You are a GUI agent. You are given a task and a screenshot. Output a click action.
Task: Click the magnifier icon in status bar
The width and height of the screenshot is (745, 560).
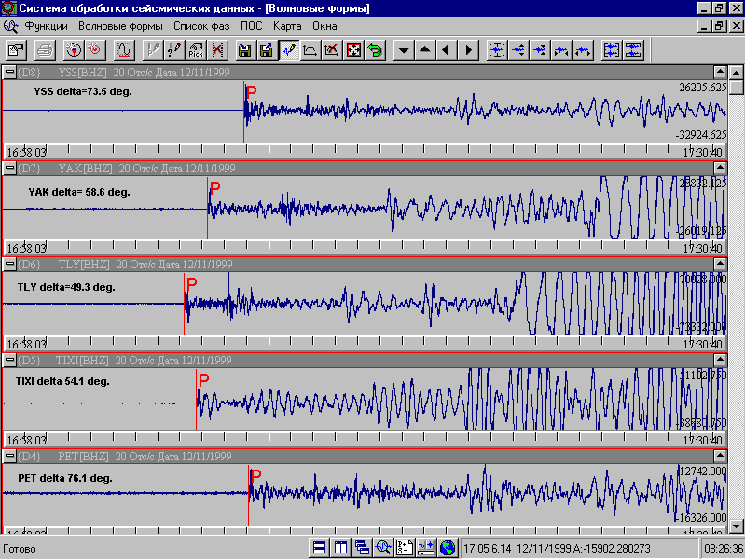click(383, 548)
